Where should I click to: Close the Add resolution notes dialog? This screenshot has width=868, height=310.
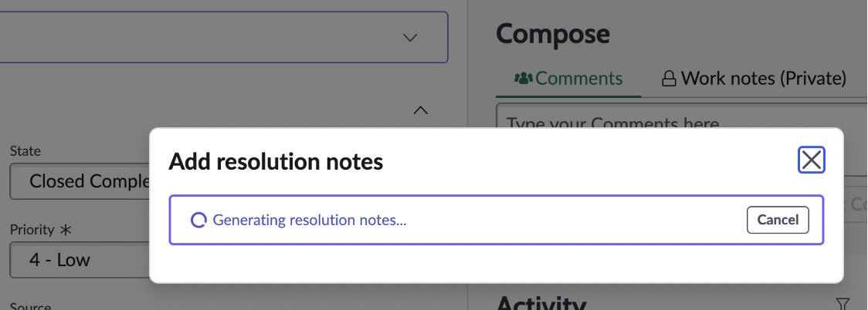(811, 160)
